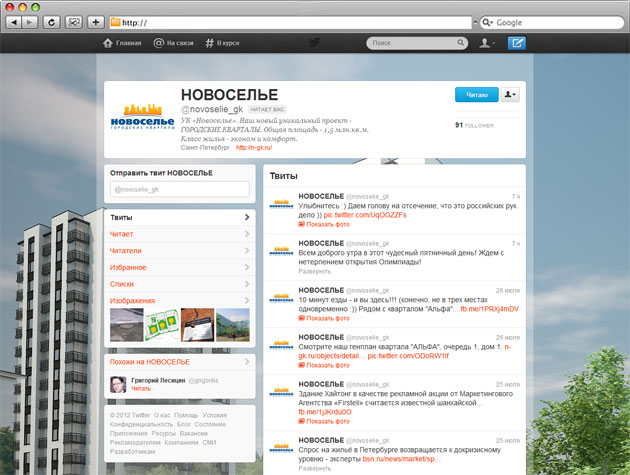The image size is (630, 475).
Task: Open the profile website link
Action: pos(254,148)
